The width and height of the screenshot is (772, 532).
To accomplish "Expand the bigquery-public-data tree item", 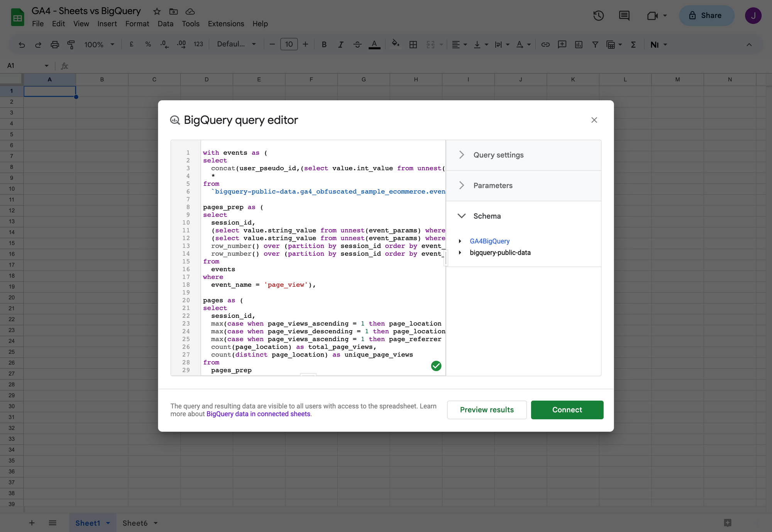I will pyautogui.click(x=460, y=253).
